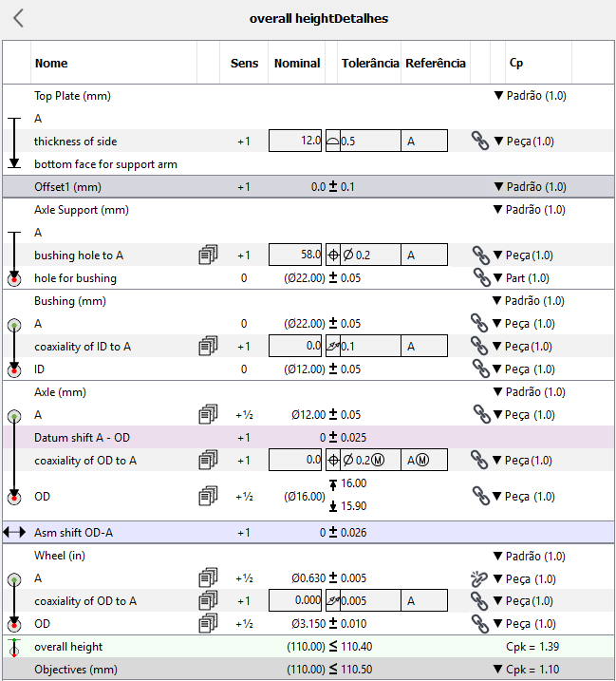Screen dimensions: 616x681
Task: Click the Wheel (in) group label
Action: pos(60,556)
